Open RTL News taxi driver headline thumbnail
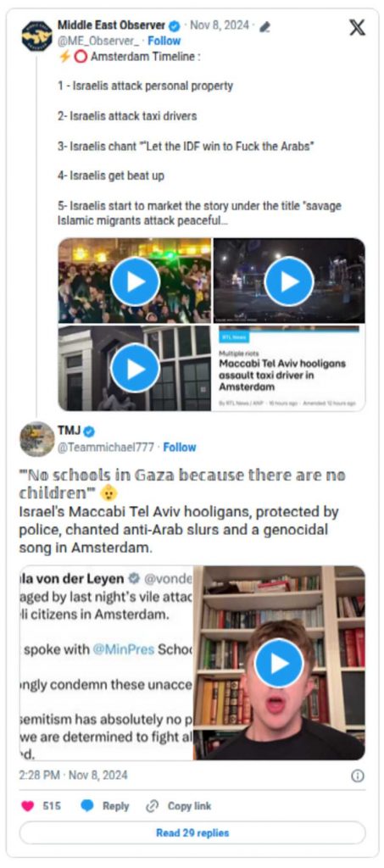The height and width of the screenshot is (868, 384). (289, 368)
